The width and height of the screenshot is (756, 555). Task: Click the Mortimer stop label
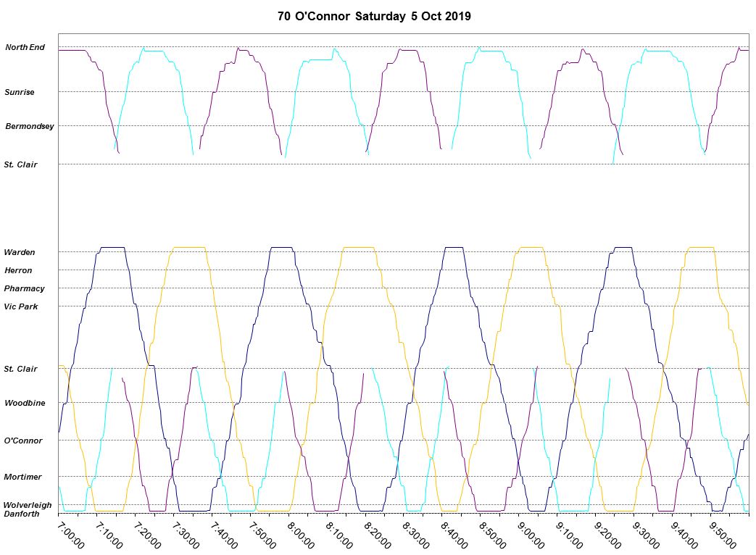pos(22,477)
